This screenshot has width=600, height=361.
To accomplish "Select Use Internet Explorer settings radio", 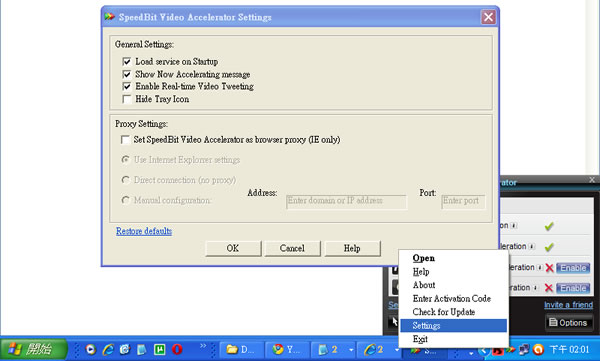I will tap(125, 160).
